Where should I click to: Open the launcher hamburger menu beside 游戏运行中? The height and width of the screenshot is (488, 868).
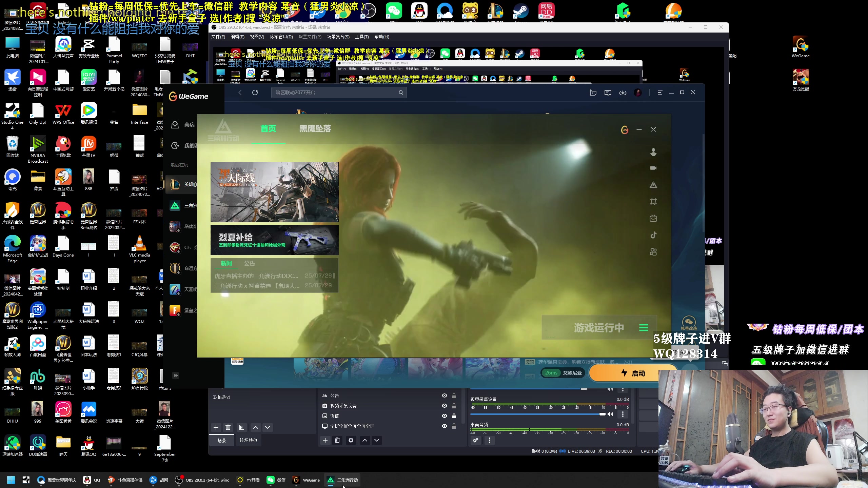(644, 328)
